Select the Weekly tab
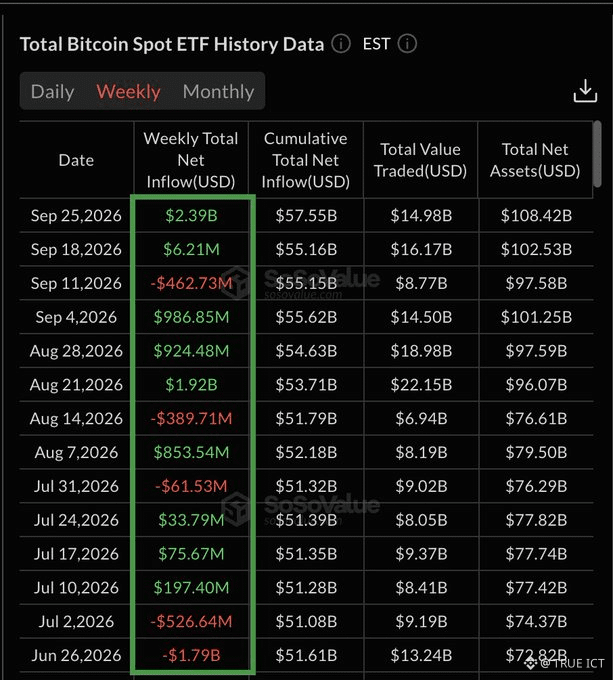The width and height of the screenshot is (613, 680). (128, 92)
